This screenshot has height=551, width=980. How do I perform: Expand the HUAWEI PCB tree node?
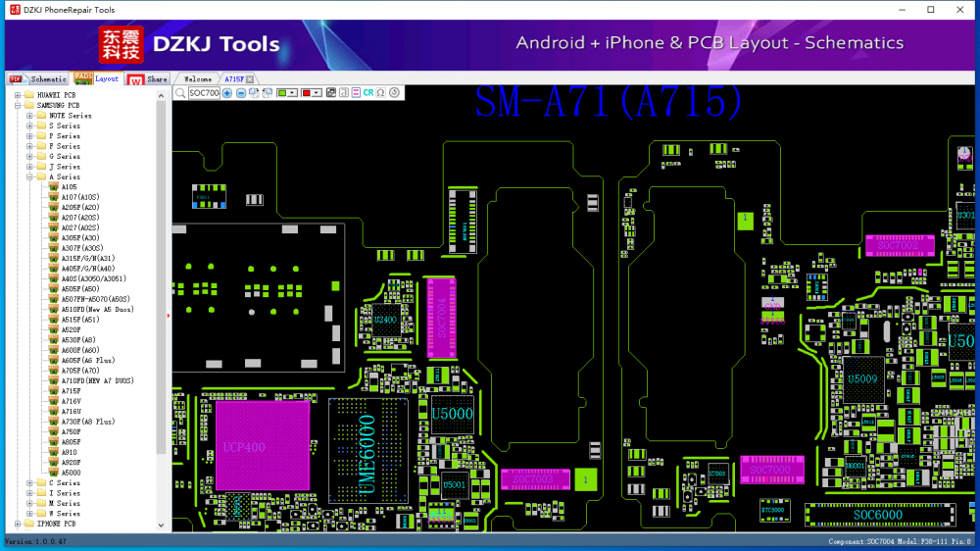pyautogui.click(x=18, y=95)
